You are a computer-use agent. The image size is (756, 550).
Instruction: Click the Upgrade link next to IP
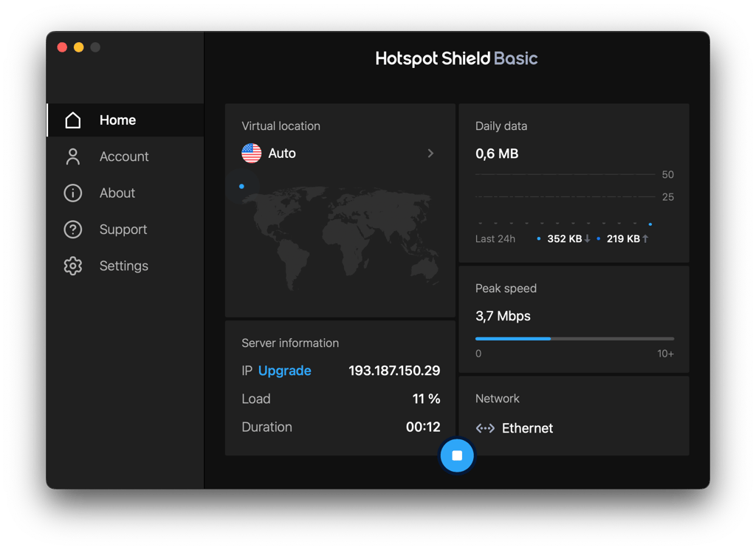pyautogui.click(x=285, y=371)
